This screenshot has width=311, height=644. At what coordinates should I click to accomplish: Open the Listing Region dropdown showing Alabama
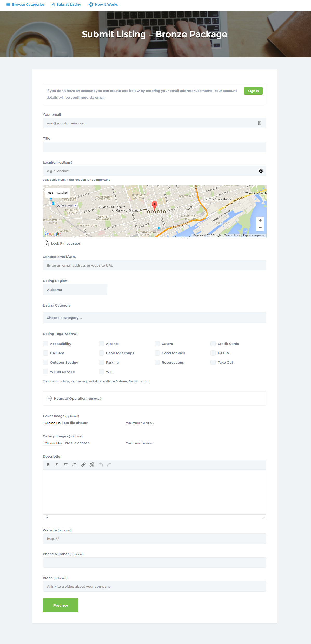tap(75, 290)
